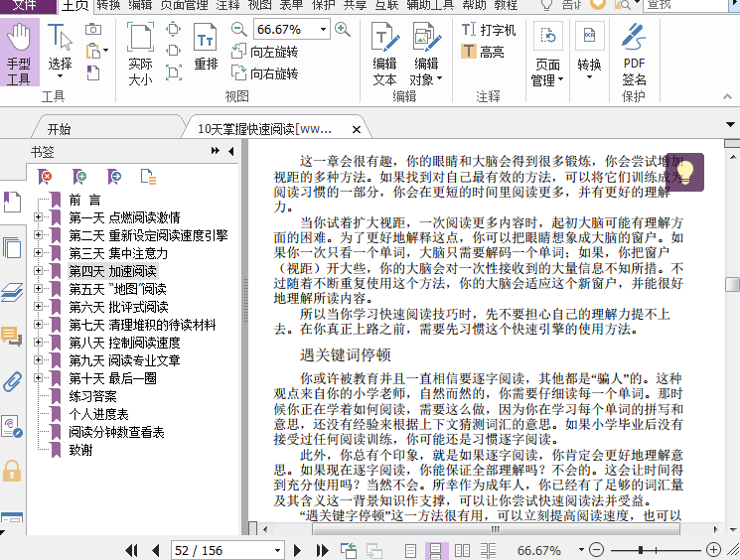Open the clipboard paste icon
740x560 pixels.
point(93,51)
